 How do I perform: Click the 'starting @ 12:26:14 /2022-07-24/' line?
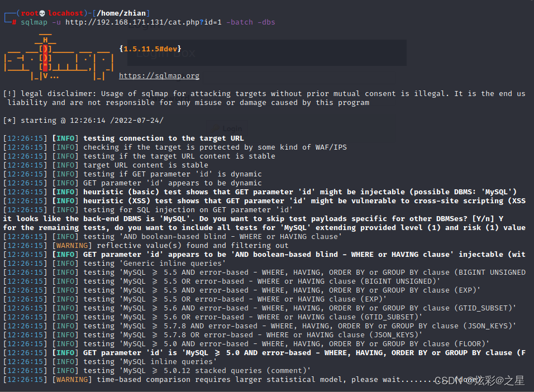(83, 121)
